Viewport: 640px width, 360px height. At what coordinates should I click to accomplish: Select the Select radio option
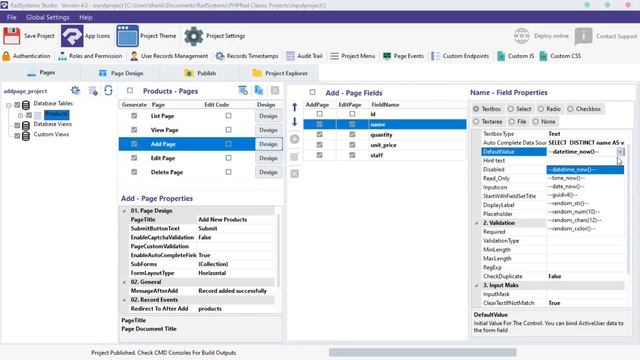pyautogui.click(x=519, y=109)
